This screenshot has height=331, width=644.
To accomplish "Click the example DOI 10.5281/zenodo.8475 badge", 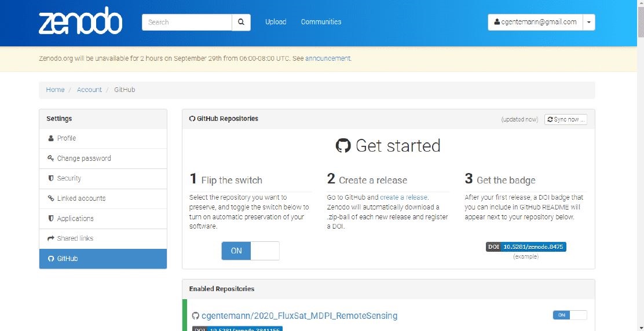I will click(x=526, y=247).
